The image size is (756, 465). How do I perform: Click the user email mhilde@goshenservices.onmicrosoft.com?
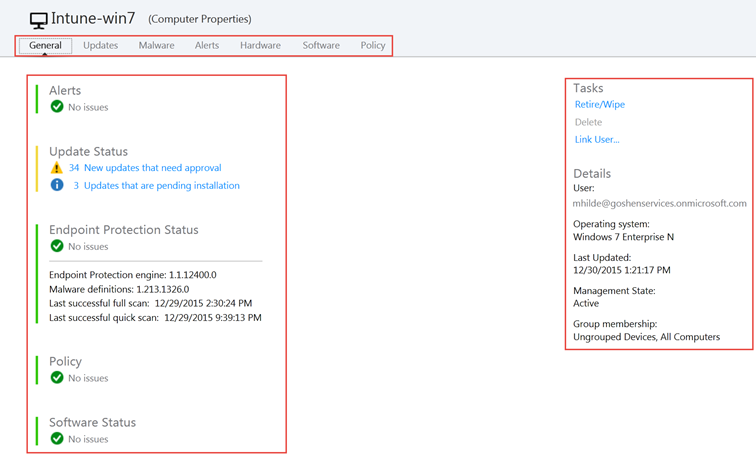point(660,204)
